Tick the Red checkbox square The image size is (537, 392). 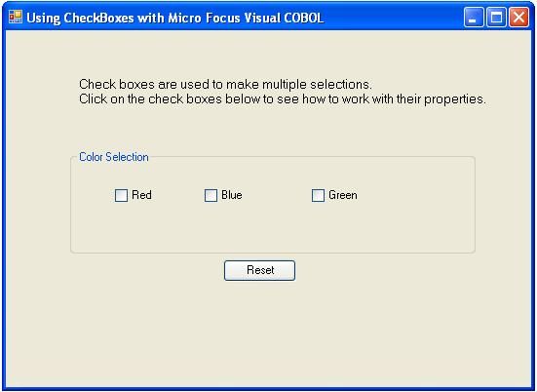(x=121, y=195)
